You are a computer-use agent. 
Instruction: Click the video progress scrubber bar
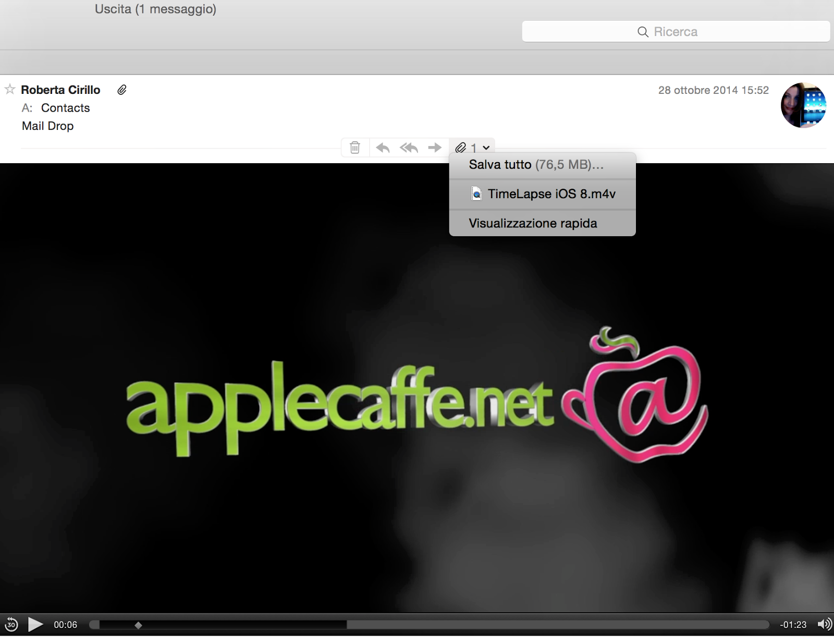(x=429, y=625)
